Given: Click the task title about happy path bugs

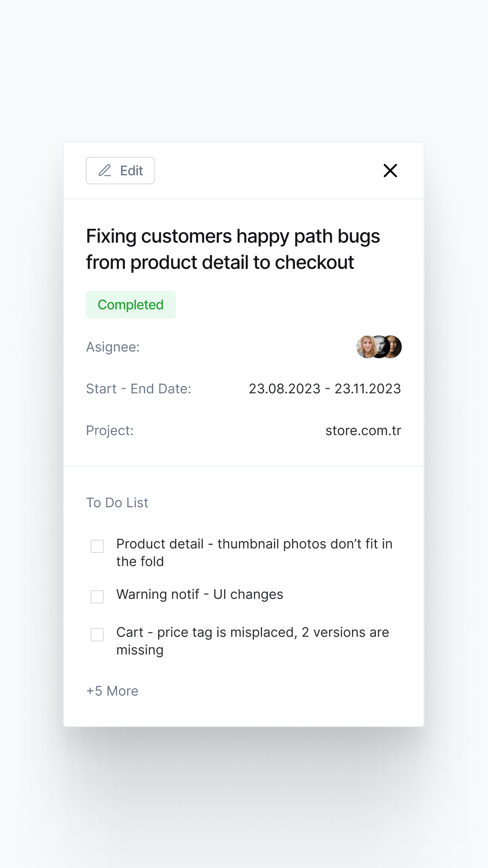Looking at the screenshot, I should click(x=233, y=249).
